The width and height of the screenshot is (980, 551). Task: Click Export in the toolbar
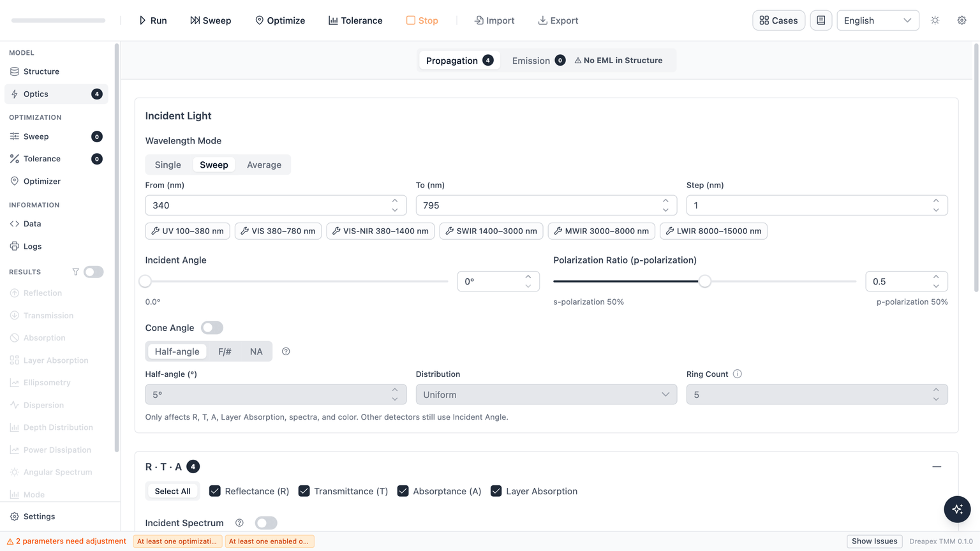pos(558,20)
